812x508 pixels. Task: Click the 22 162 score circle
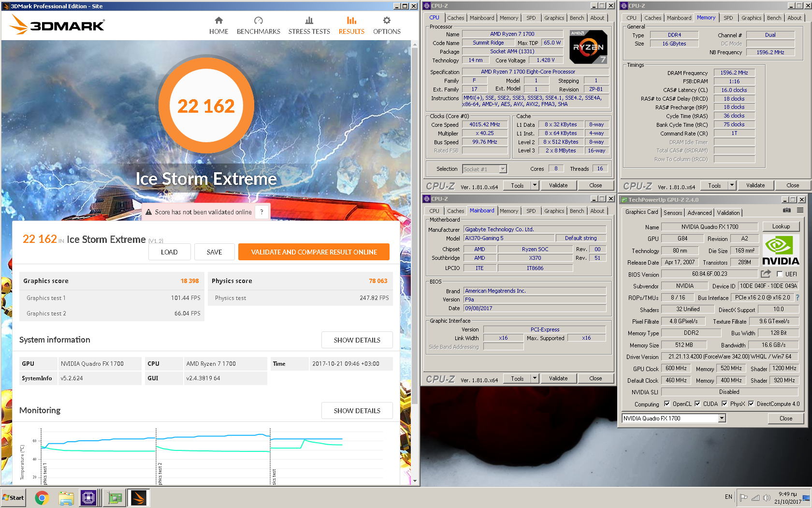click(206, 106)
